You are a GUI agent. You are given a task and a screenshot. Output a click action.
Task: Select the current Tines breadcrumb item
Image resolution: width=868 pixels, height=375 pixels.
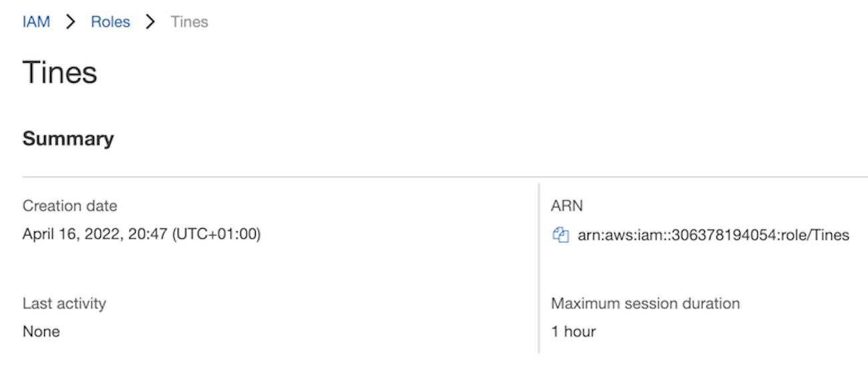190,21
